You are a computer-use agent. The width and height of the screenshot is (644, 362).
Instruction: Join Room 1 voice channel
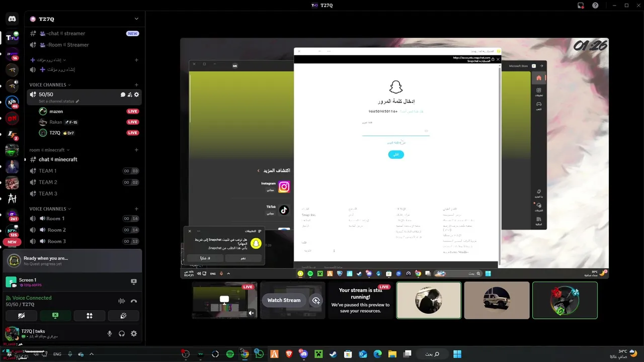click(85, 219)
